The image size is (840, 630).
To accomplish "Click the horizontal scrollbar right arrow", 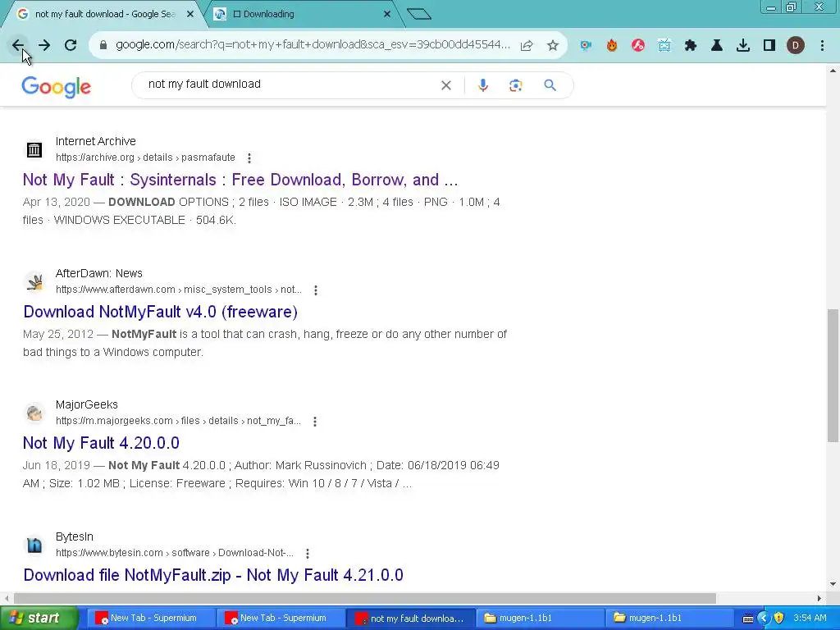I will [x=819, y=598].
